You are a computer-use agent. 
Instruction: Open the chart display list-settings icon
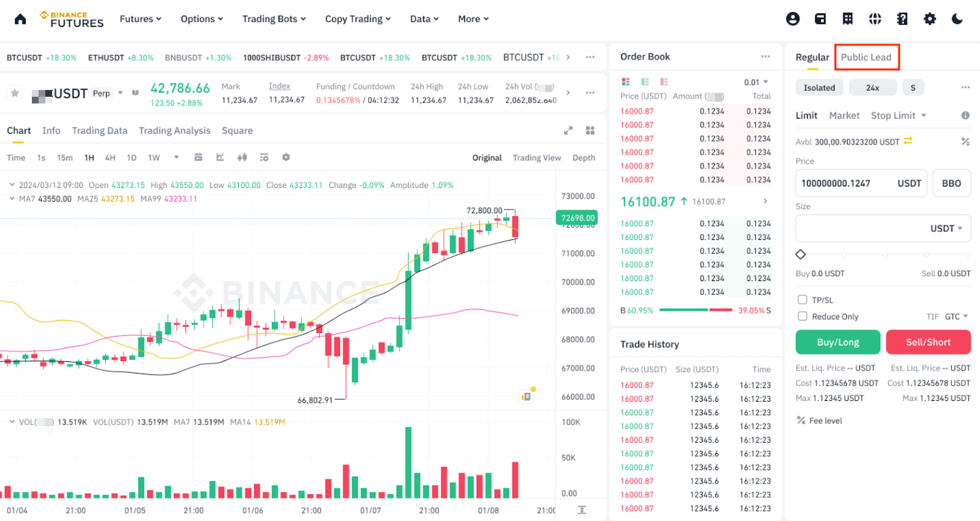[264, 157]
